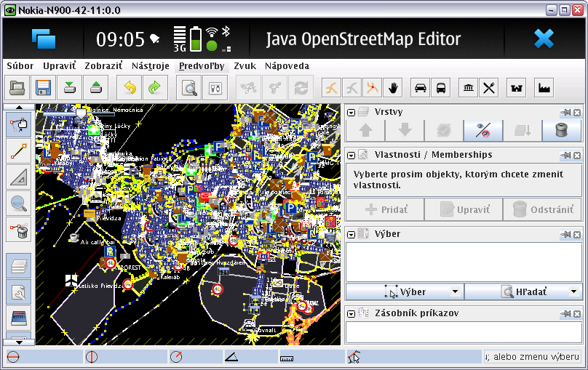Open the Zobraziť menu
This screenshot has width=588, height=370.
[103, 66]
